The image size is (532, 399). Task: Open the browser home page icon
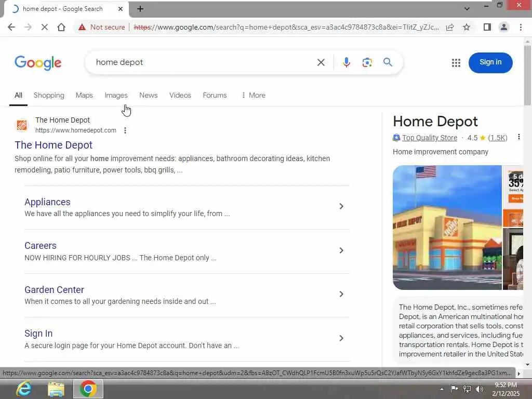[61, 27]
